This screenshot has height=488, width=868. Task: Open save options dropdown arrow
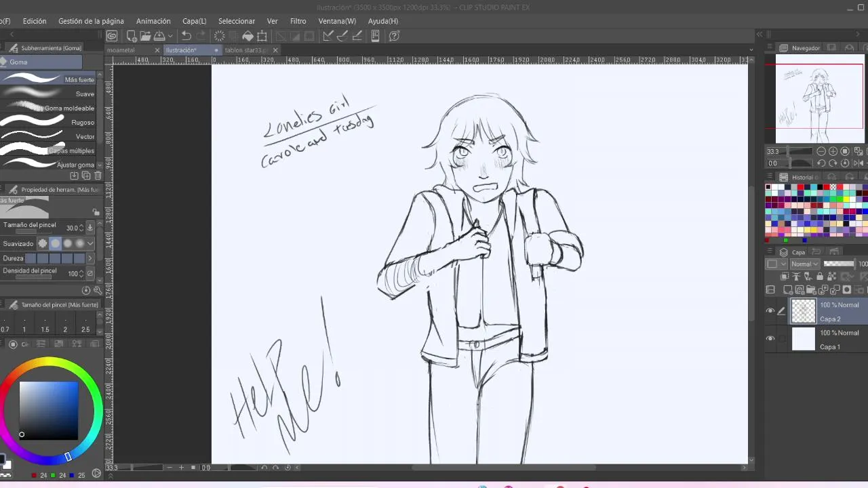coord(170,36)
